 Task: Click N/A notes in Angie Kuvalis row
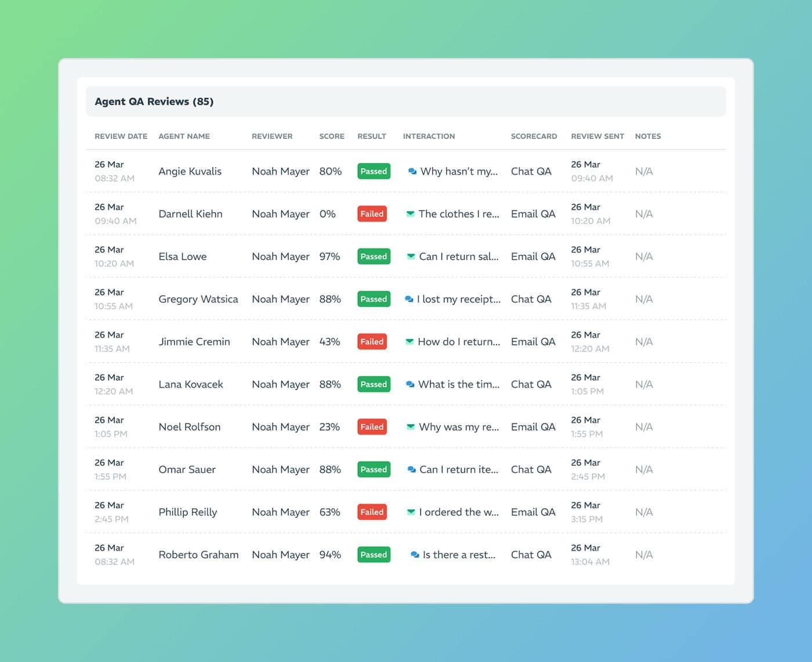tap(644, 171)
